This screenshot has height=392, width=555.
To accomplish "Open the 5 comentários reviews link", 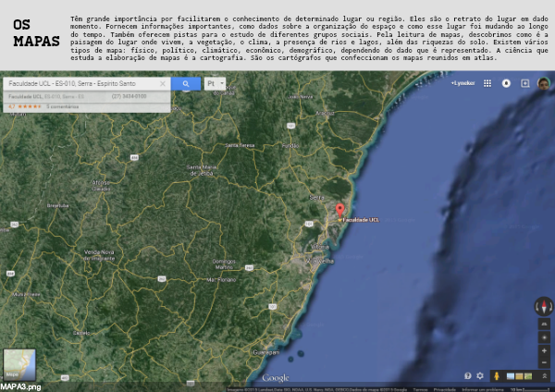I will coord(62,106).
